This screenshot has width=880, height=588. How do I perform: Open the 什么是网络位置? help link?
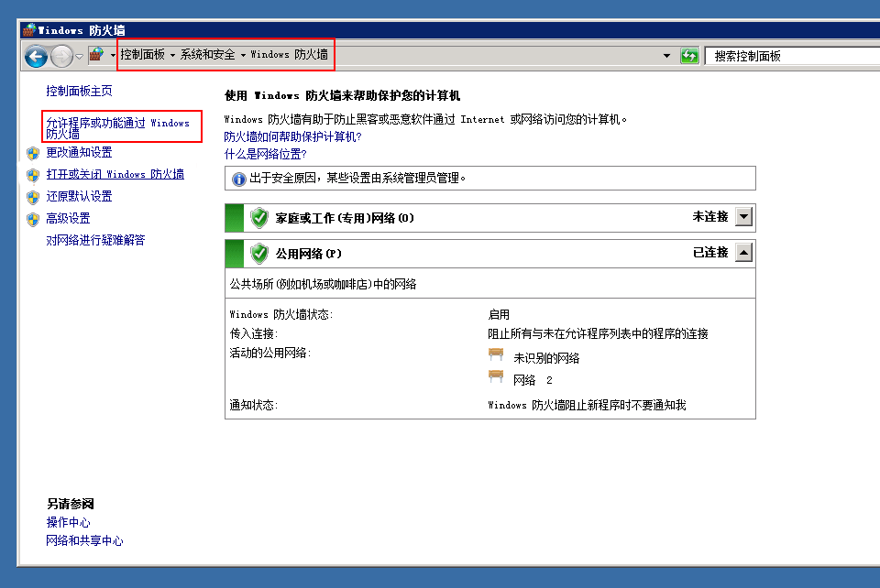point(265,154)
